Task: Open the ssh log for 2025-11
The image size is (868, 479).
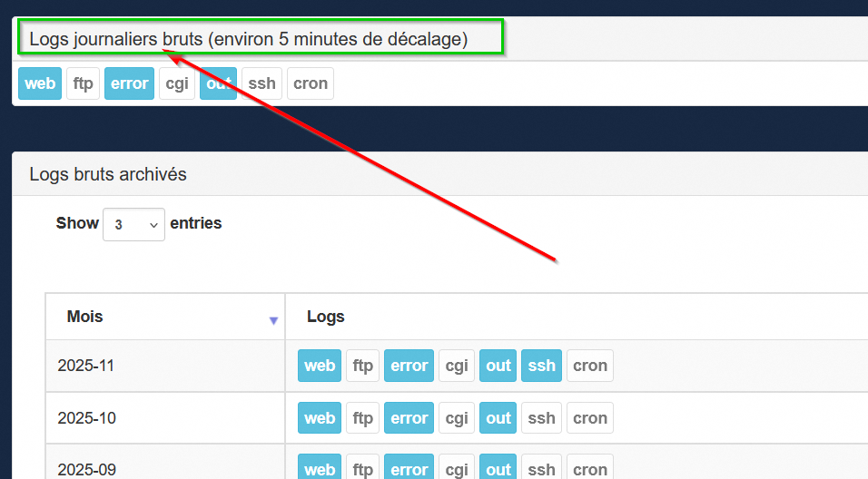Action: click(x=541, y=366)
